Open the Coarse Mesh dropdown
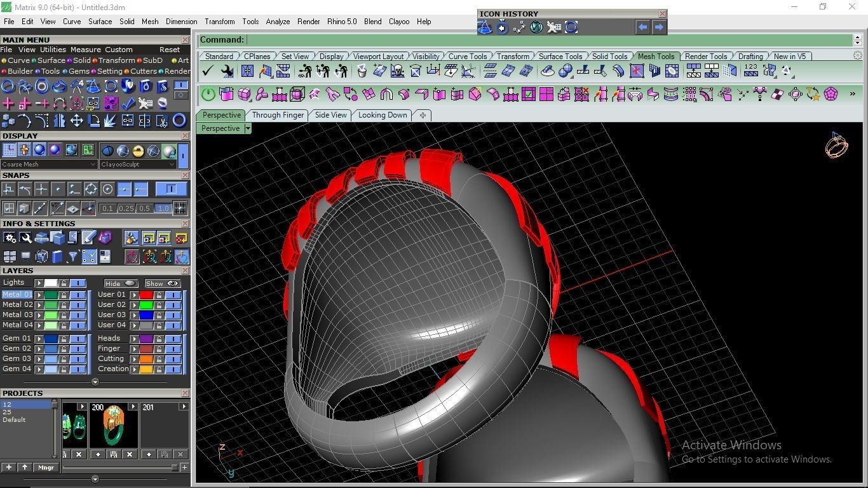Screen dimensions: 868x488 pos(49,165)
